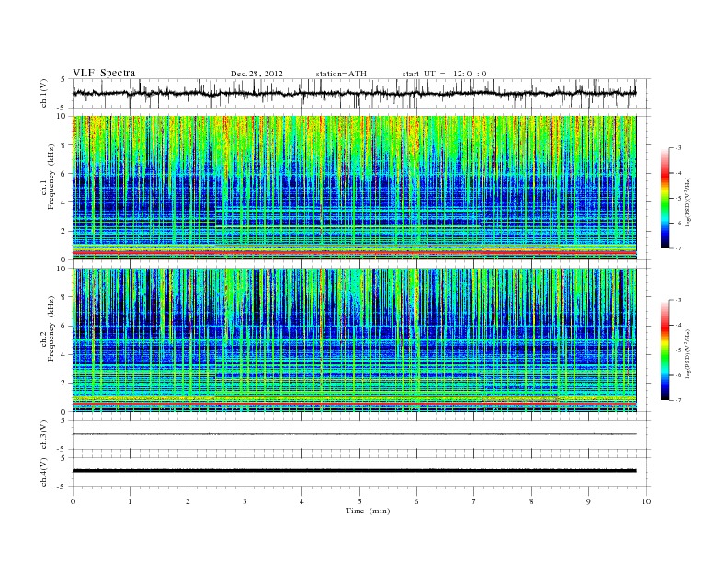Viewport: 728px width, 563px height.
Task: Click the lower colorbar "log(PSD)(V²/Hz)" label
Action: click(688, 353)
